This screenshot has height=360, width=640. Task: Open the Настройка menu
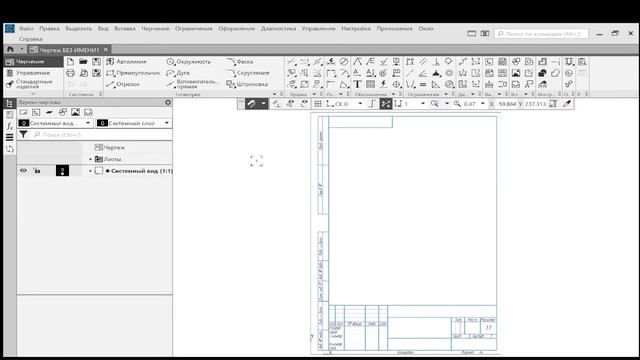[356, 29]
